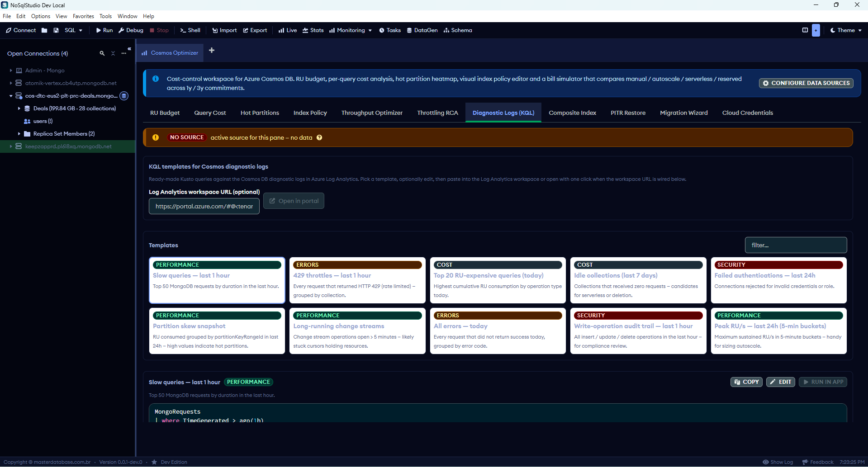This screenshot has width=868, height=467.
Task: Toggle split panel layout icon
Action: tap(805, 30)
